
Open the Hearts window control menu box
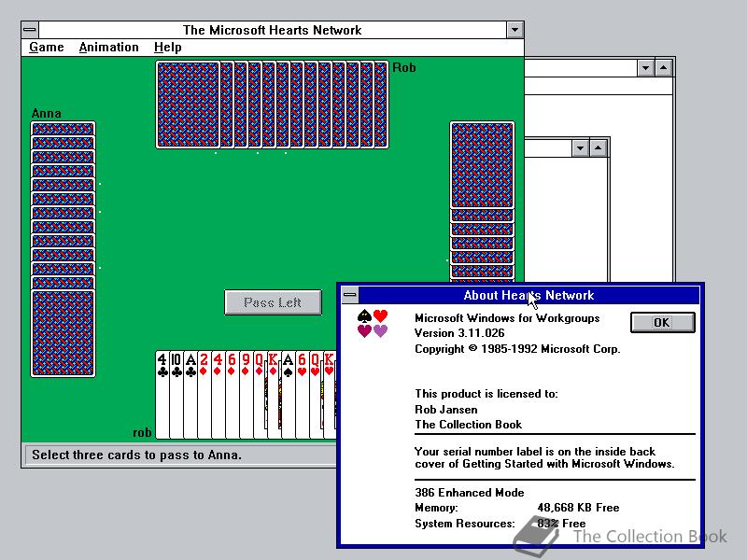click(x=30, y=30)
